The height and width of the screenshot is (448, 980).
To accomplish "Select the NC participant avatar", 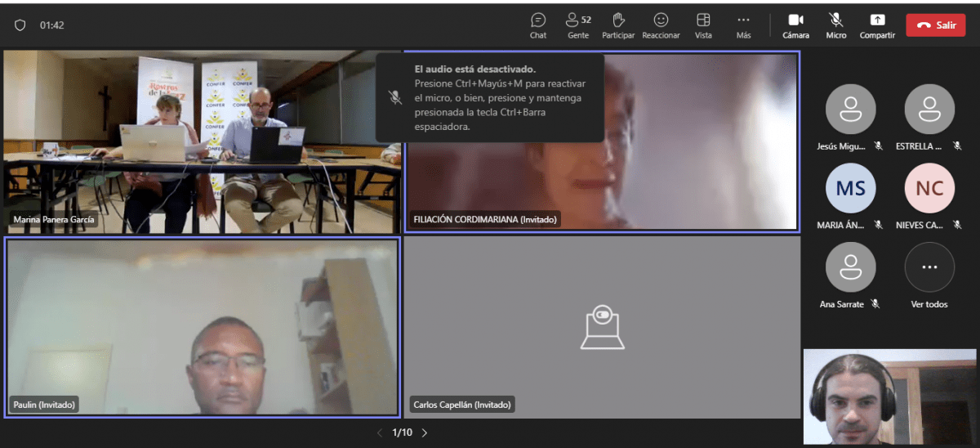I will (x=929, y=189).
